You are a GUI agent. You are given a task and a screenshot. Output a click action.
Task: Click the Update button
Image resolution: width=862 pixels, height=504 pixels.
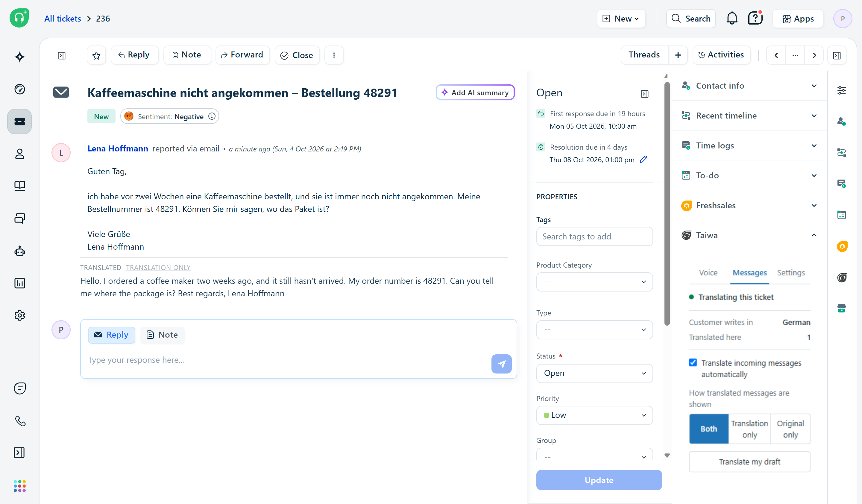pyautogui.click(x=599, y=480)
